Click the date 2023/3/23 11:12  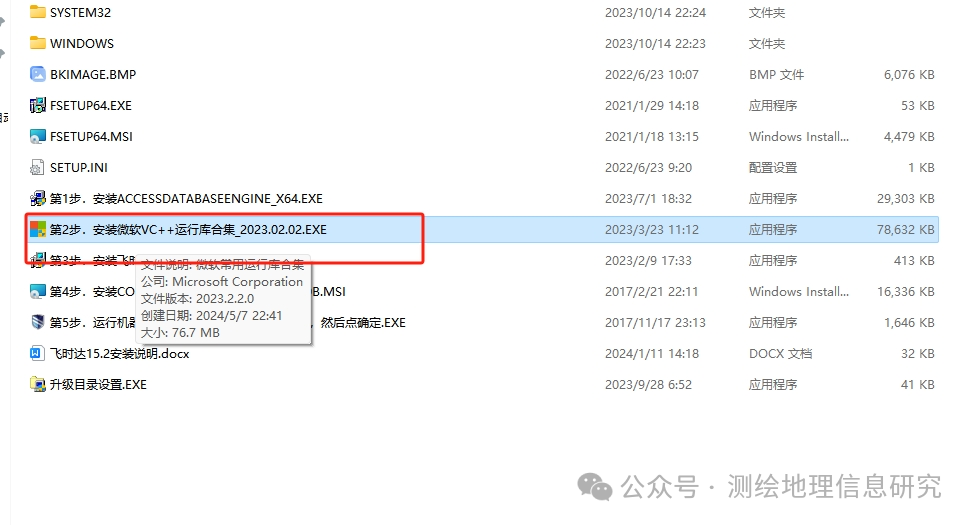point(652,229)
